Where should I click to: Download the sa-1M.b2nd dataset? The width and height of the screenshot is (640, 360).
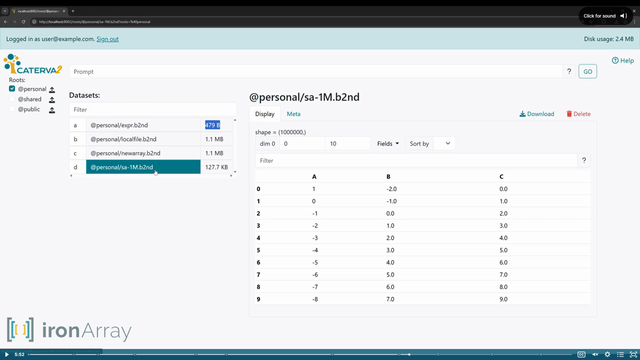click(537, 114)
